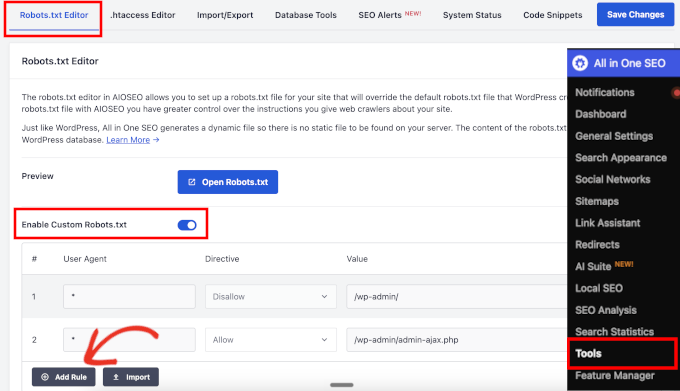The width and height of the screenshot is (680, 391).
Task: Open the Database Tools tab
Action: point(306,15)
